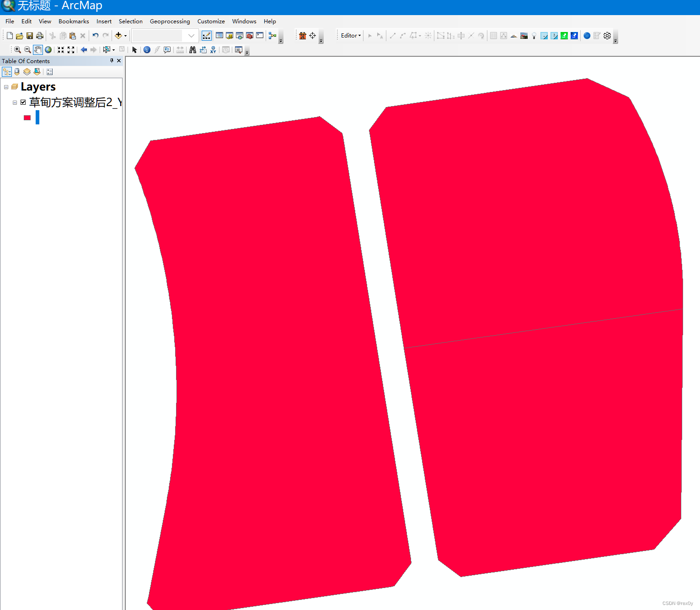Open the View menu
The height and width of the screenshot is (610, 700).
(45, 21)
